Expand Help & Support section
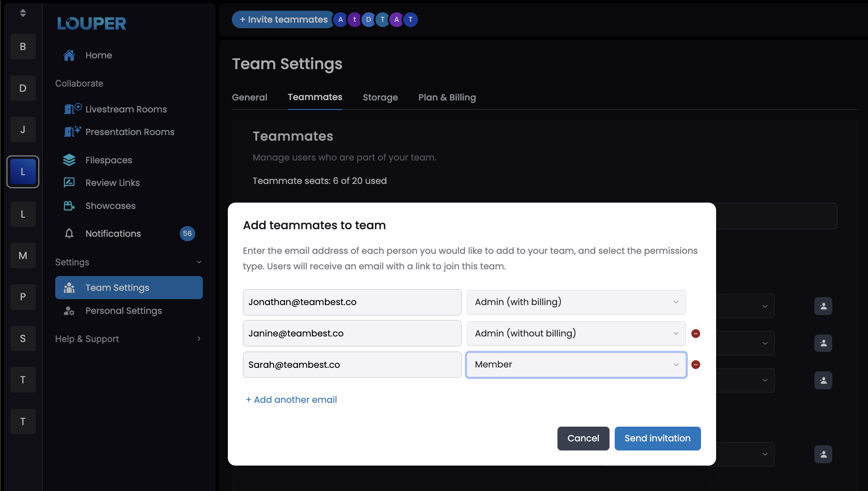 tap(199, 339)
